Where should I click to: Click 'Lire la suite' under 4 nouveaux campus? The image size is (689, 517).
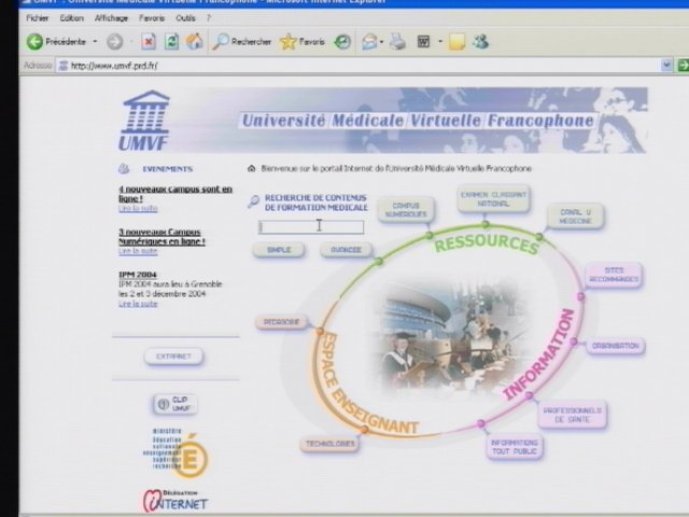pos(138,208)
